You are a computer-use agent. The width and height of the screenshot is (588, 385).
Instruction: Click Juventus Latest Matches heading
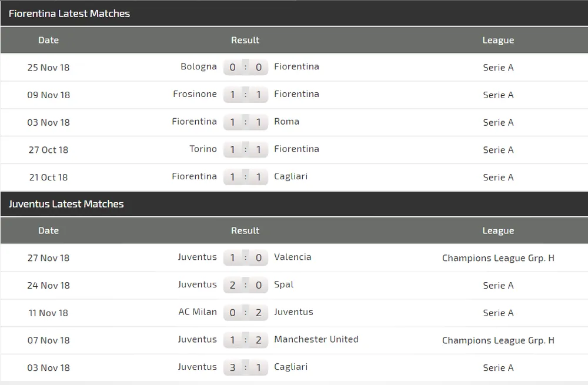click(x=66, y=204)
